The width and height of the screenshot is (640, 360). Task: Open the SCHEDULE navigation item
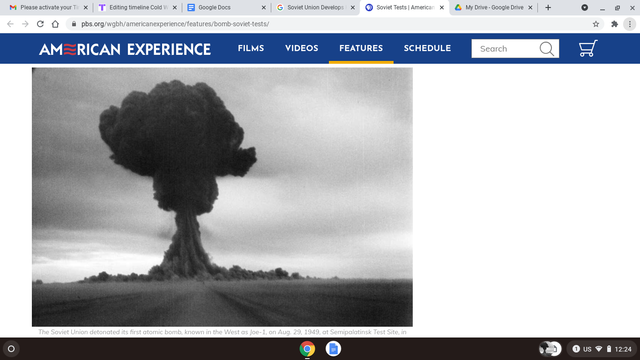point(427,48)
